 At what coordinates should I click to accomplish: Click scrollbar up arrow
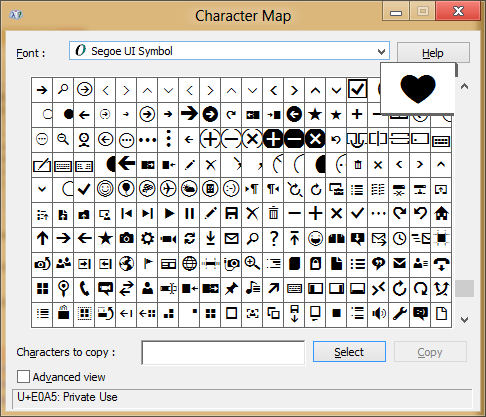point(464,87)
